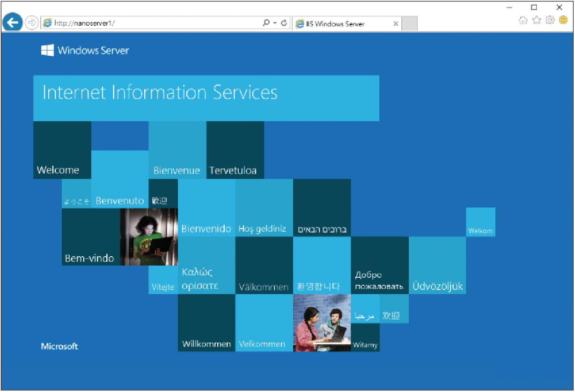Click the 歡迎 tile
The image size is (575, 392).
[163, 193]
